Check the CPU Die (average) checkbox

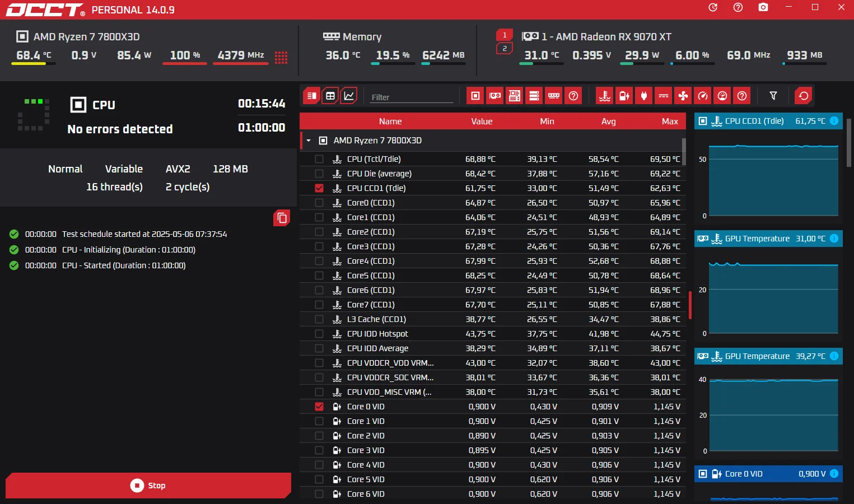click(319, 174)
